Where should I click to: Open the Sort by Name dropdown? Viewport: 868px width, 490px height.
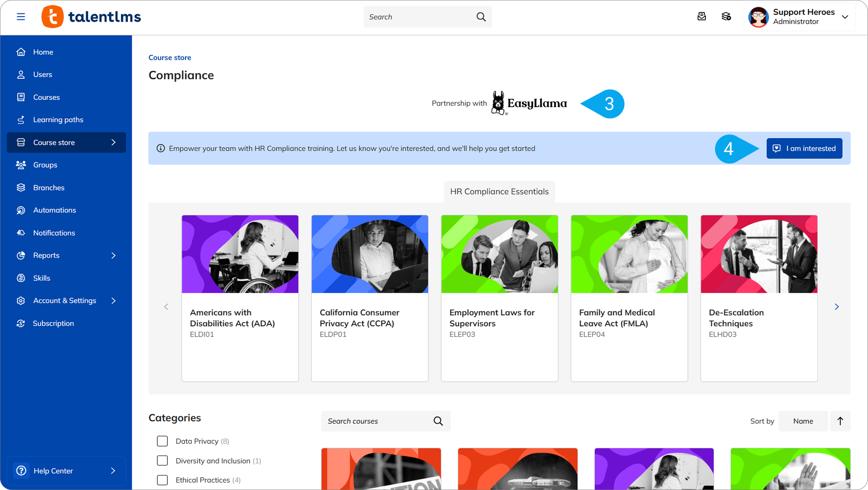803,421
